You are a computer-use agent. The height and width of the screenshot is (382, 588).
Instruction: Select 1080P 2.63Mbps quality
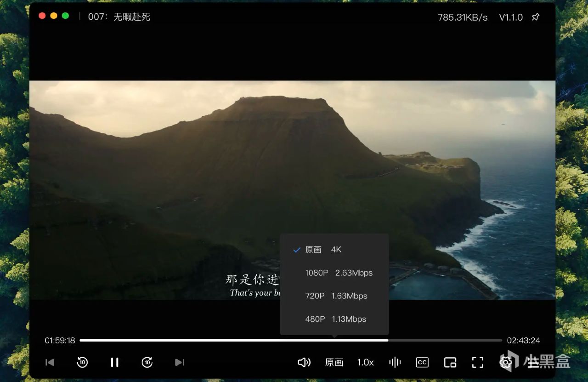[x=334, y=273]
